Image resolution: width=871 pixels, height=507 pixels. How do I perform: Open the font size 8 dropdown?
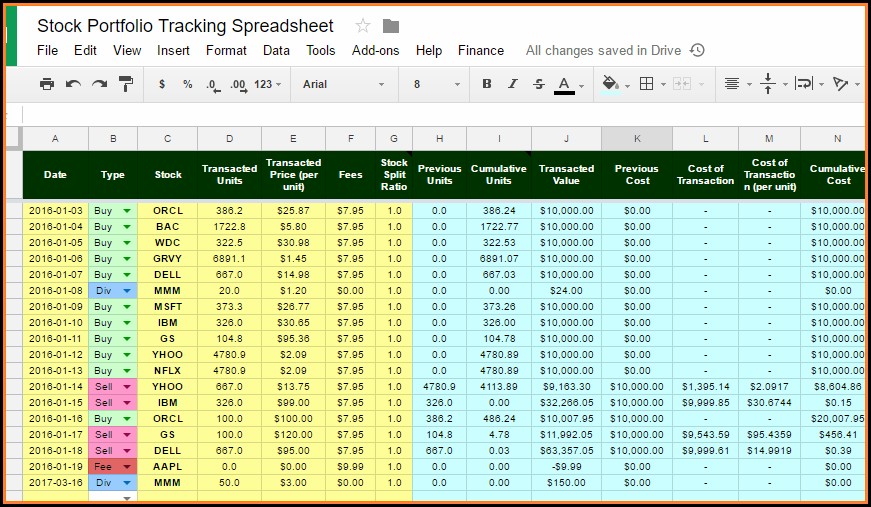(437, 84)
